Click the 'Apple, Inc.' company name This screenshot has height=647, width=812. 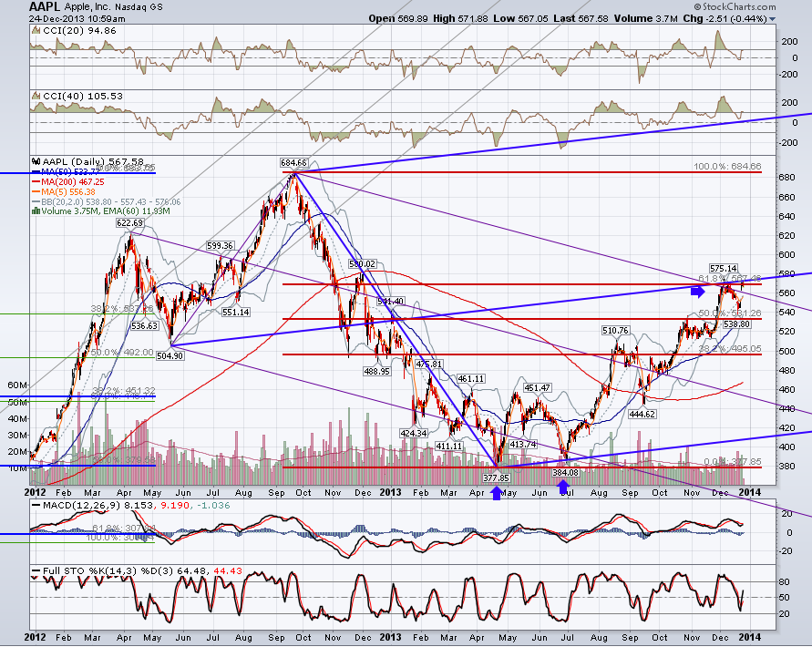[x=89, y=7]
